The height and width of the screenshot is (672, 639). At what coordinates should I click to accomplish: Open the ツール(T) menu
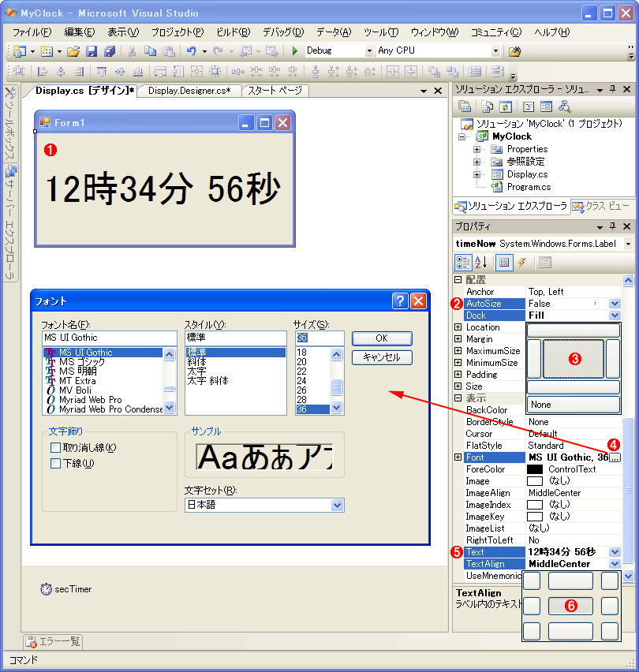[381, 32]
